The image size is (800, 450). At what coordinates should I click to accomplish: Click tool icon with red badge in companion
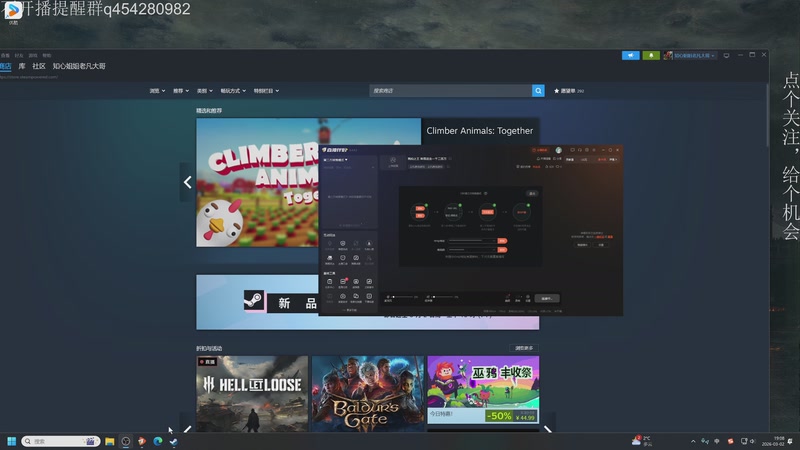343,282
